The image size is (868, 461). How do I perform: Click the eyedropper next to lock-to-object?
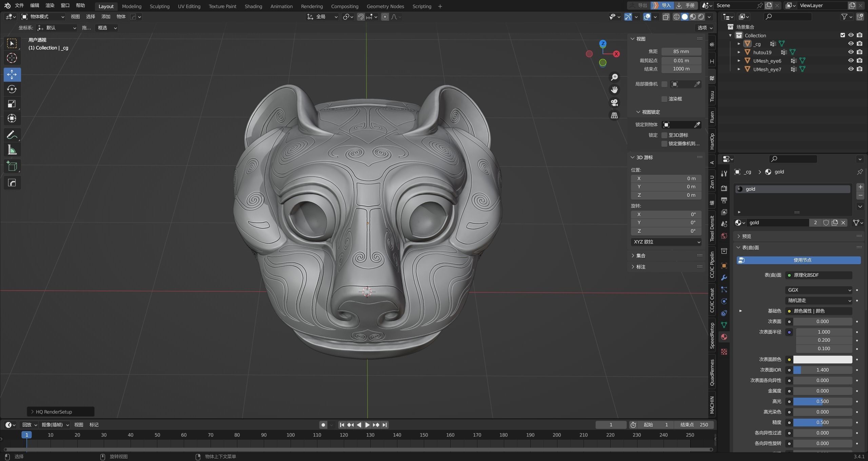(697, 125)
